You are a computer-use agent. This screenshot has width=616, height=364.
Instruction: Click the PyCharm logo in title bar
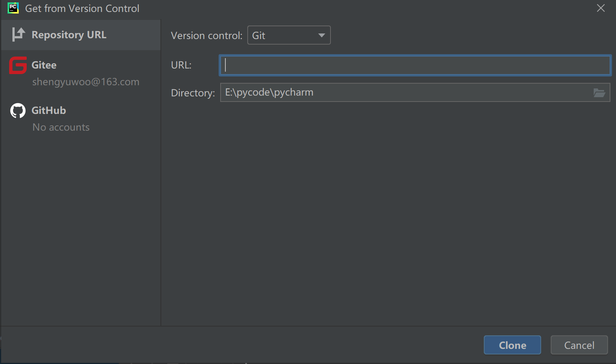[x=13, y=8]
